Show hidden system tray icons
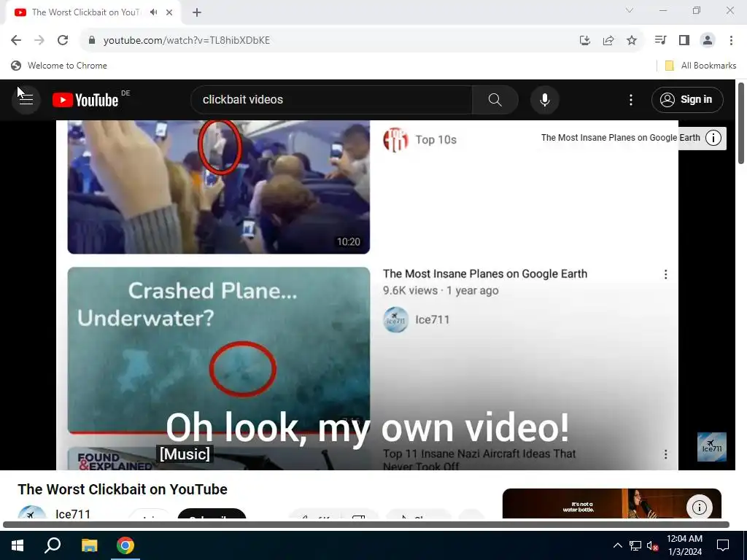The height and width of the screenshot is (560, 747). [x=617, y=545]
